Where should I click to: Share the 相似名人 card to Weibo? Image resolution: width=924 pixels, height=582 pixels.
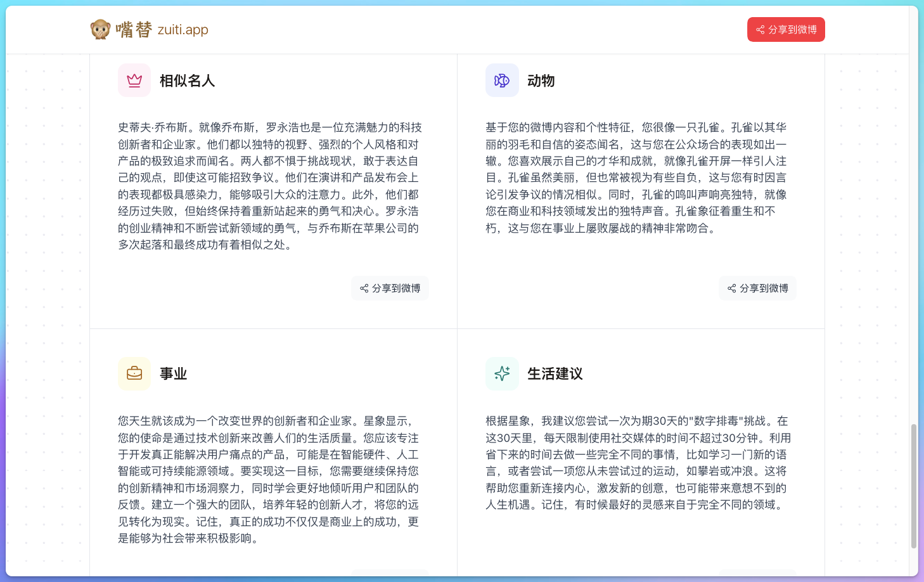pyautogui.click(x=390, y=288)
